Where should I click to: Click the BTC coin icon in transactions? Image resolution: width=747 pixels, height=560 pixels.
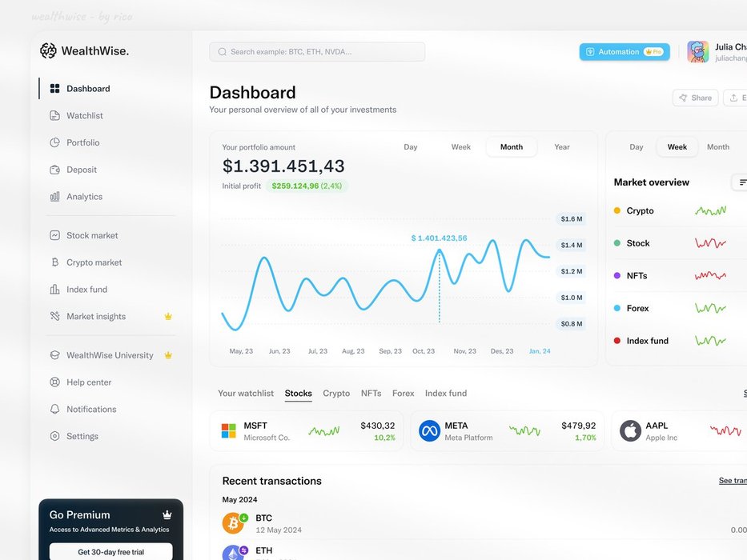(x=233, y=523)
